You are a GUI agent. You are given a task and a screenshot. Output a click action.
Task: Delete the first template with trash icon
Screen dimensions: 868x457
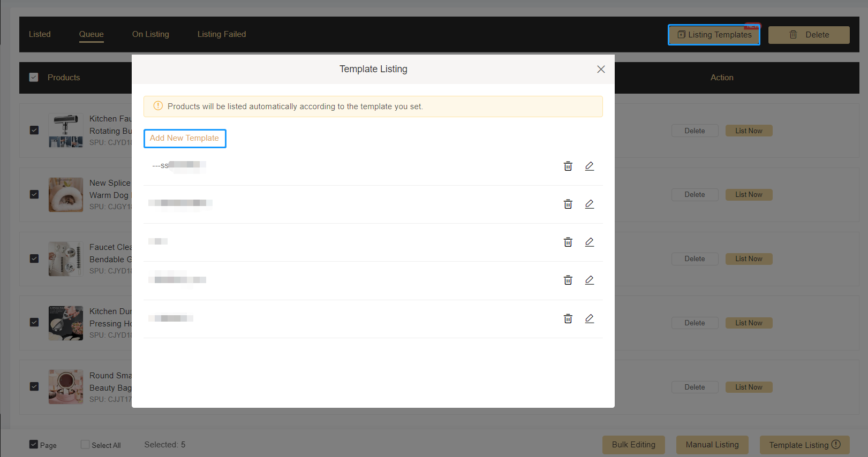568,166
